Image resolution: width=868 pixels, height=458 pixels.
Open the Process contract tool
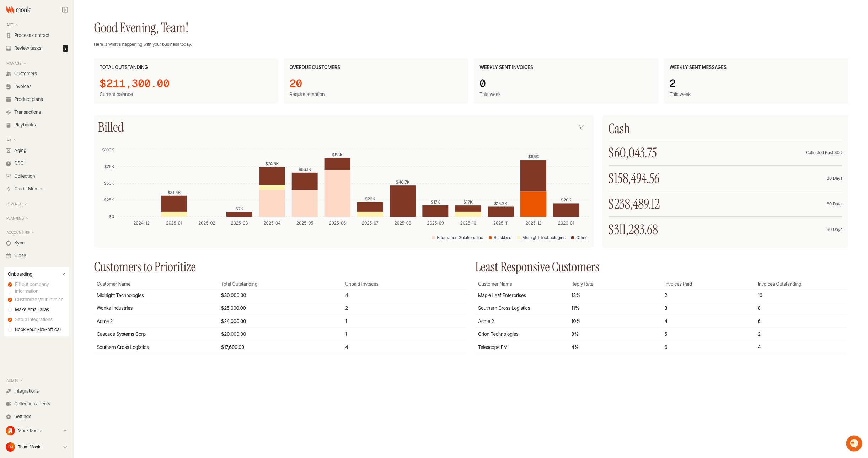(x=32, y=35)
